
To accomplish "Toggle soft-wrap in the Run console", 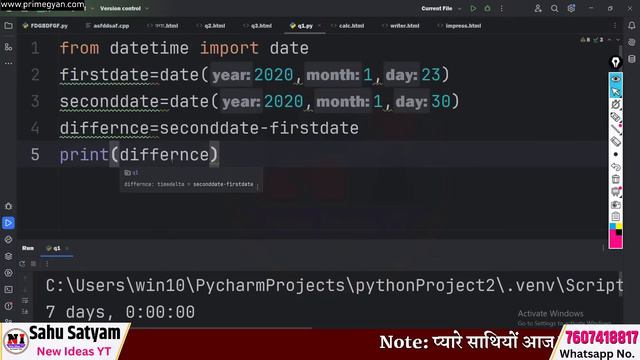I will (25, 300).
